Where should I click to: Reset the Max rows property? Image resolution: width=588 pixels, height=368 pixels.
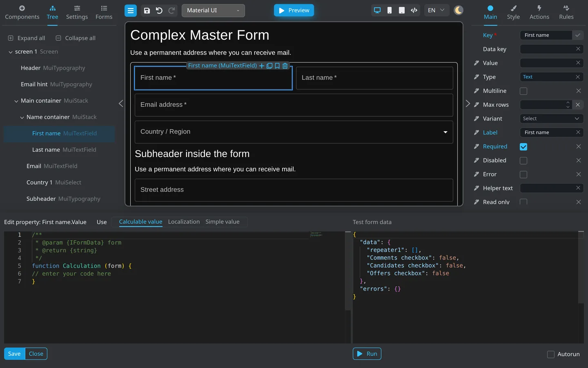pos(578,105)
